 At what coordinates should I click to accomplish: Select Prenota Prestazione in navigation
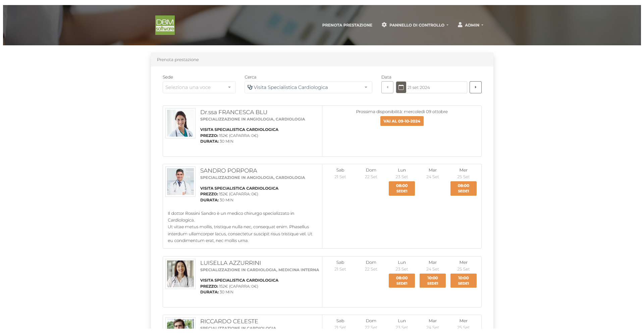pos(347,25)
